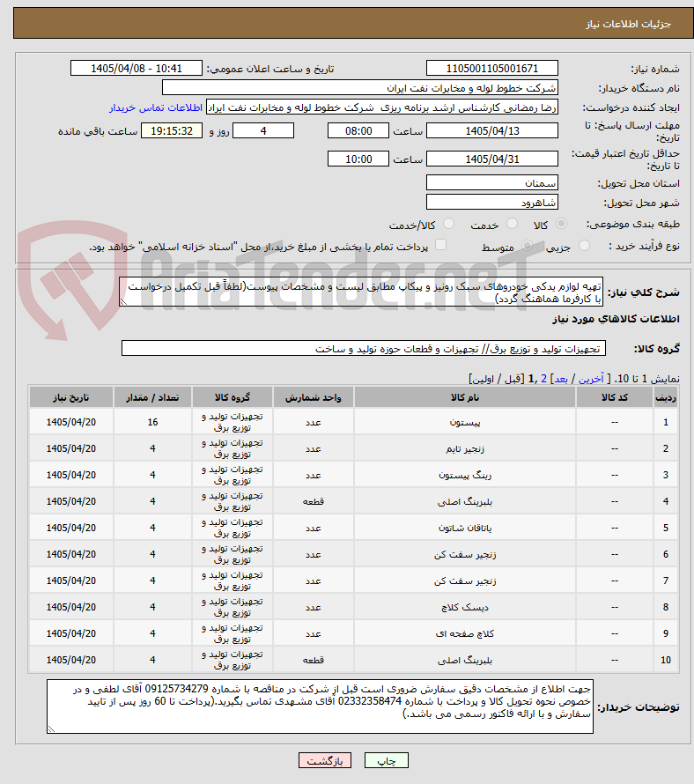
Task: Select the زنجیر تایم item cell
Action: pyautogui.click(x=464, y=448)
